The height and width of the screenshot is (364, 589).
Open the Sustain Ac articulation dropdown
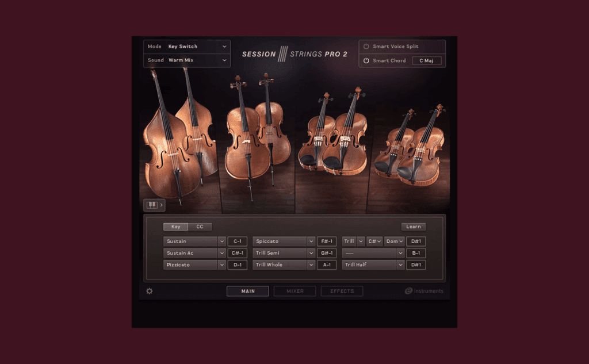(194, 253)
